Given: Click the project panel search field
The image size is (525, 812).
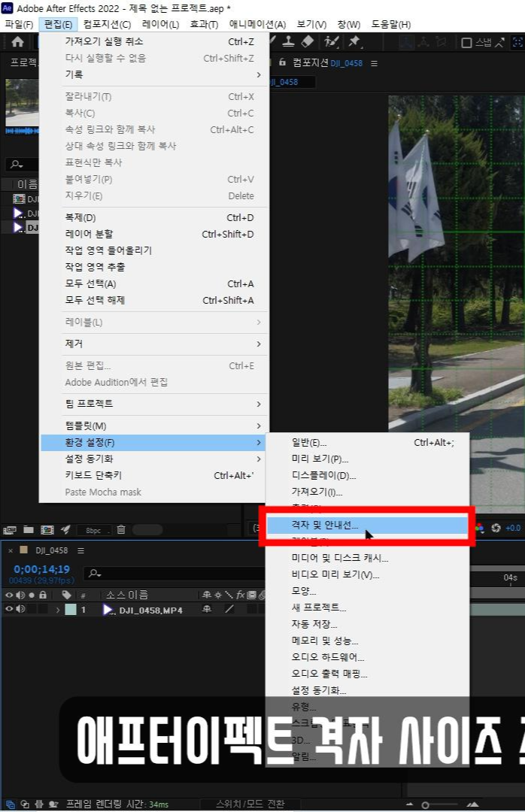Looking at the screenshot, I should pyautogui.click(x=22, y=164).
